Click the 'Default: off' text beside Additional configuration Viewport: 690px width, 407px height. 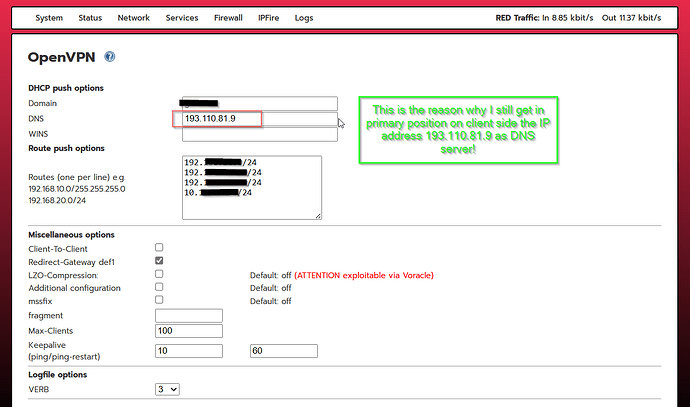tap(271, 288)
